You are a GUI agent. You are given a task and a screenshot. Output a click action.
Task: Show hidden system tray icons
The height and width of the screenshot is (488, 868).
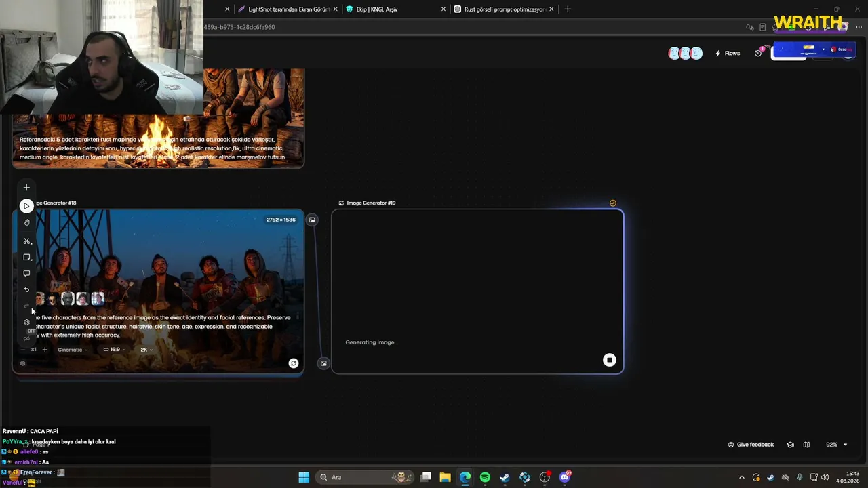click(742, 477)
